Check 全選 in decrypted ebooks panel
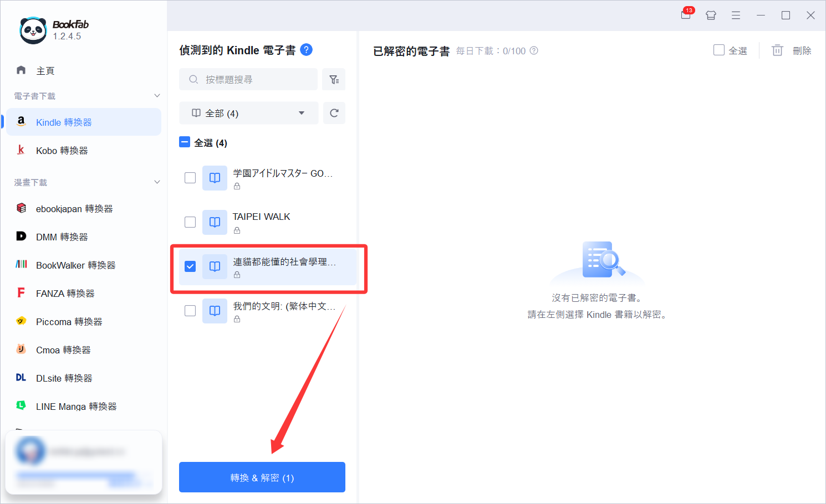 point(719,50)
